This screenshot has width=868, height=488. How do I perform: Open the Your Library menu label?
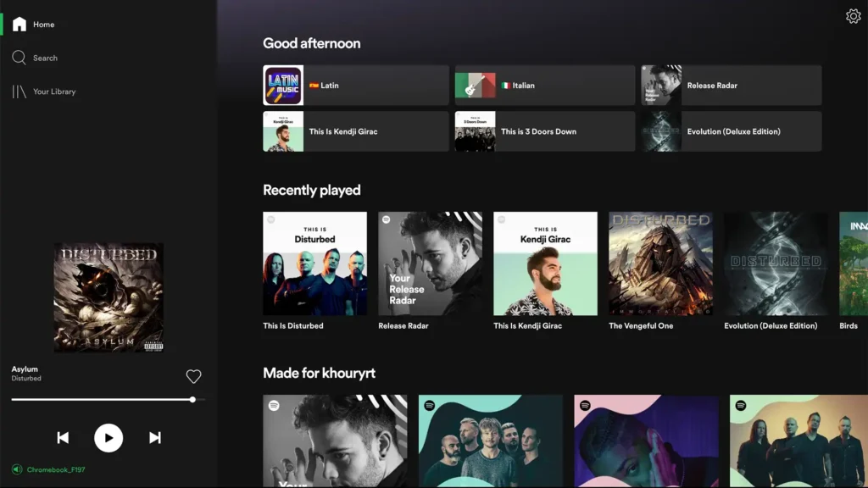(54, 91)
